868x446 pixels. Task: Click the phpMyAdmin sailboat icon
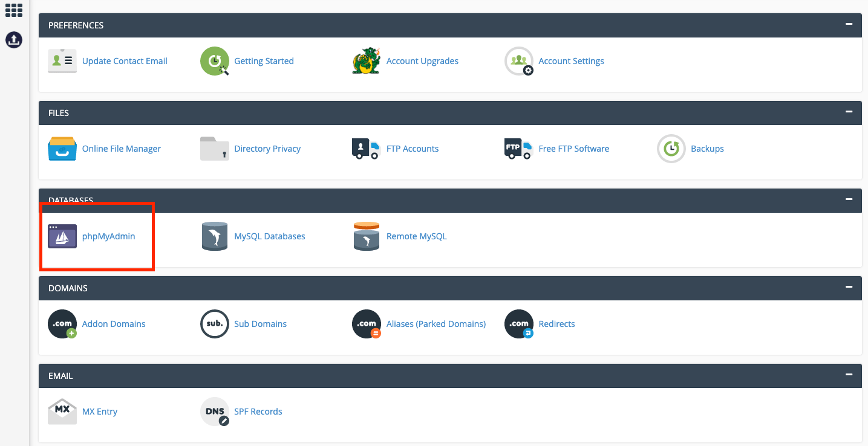(x=62, y=236)
